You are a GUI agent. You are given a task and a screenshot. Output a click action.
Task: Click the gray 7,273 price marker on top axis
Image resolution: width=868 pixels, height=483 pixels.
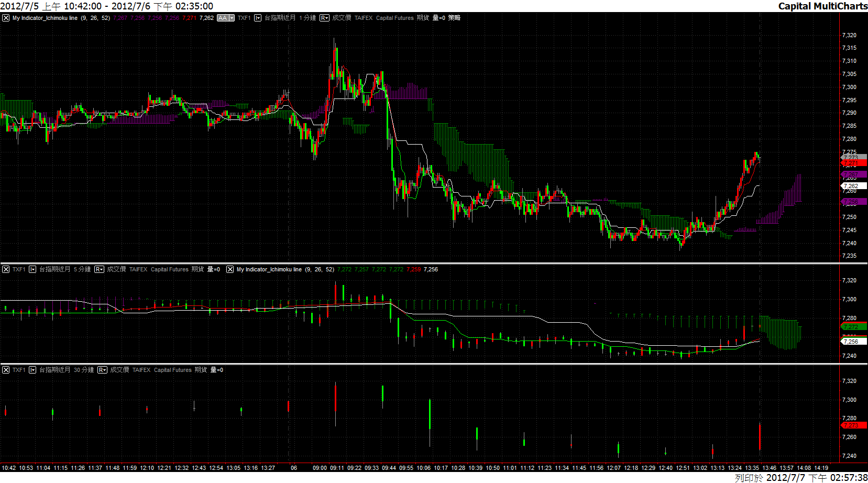[854, 157]
